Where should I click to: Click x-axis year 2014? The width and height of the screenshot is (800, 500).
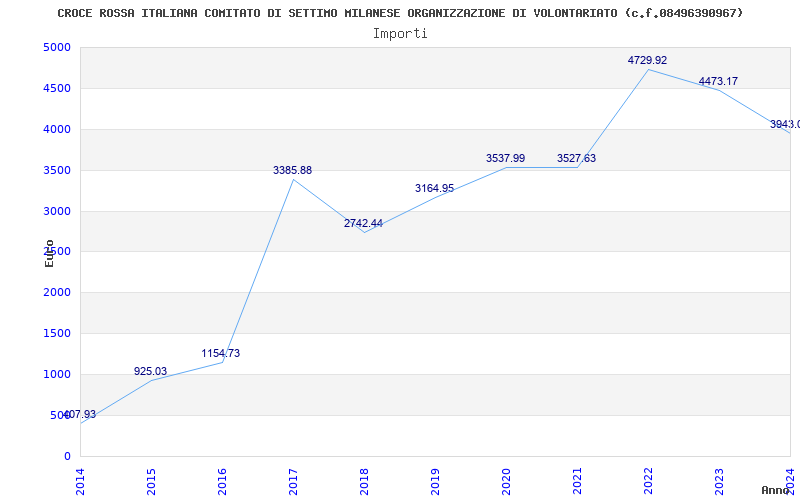80,482
